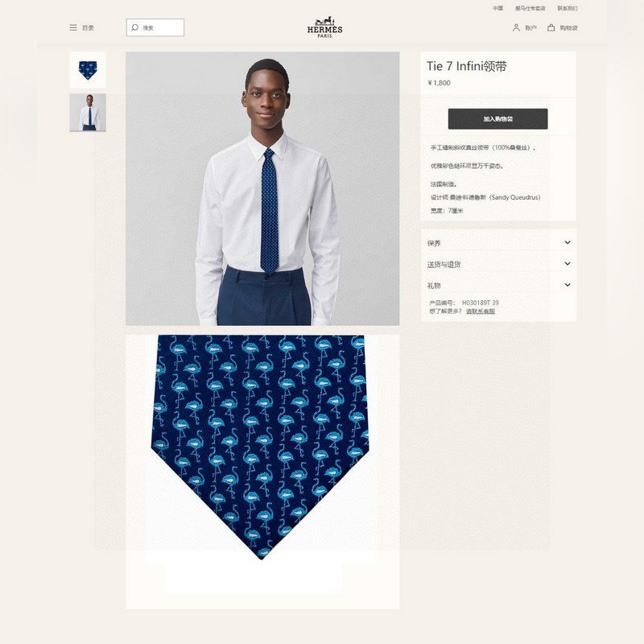644x644 pixels.
Task: Open 爱马仕专卖店 store locator link
Action: pyautogui.click(x=530, y=8)
